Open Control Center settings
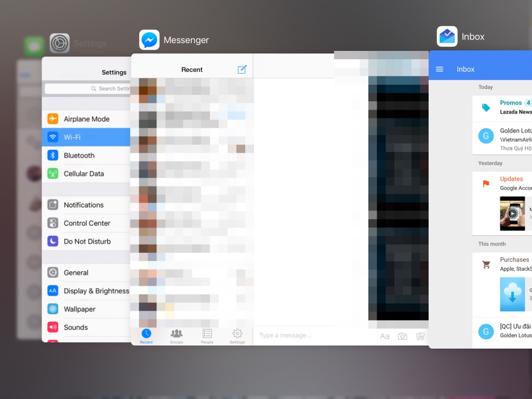The height and width of the screenshot is (399, 532). [86, 223]
